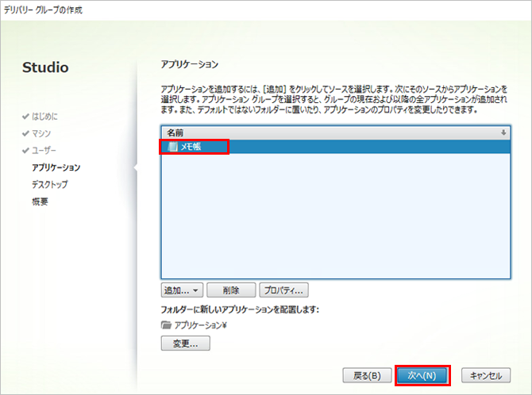
Task: Click the checkmark icon next to はじめに
Action: click(x=25, y=117)
